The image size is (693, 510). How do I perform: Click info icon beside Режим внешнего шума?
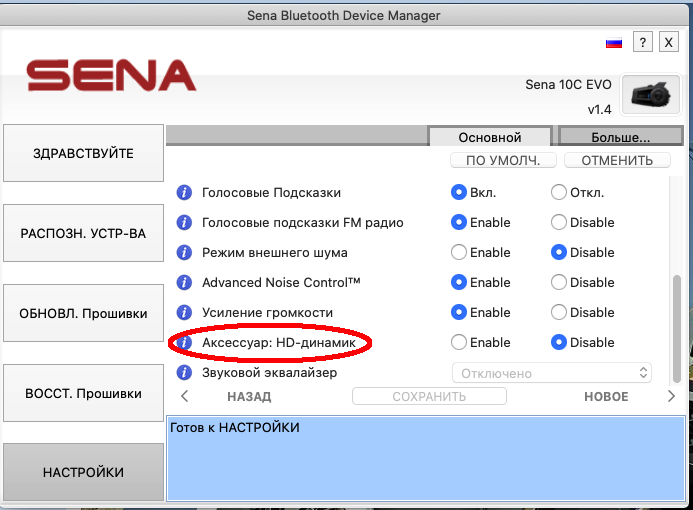(184, 253)
